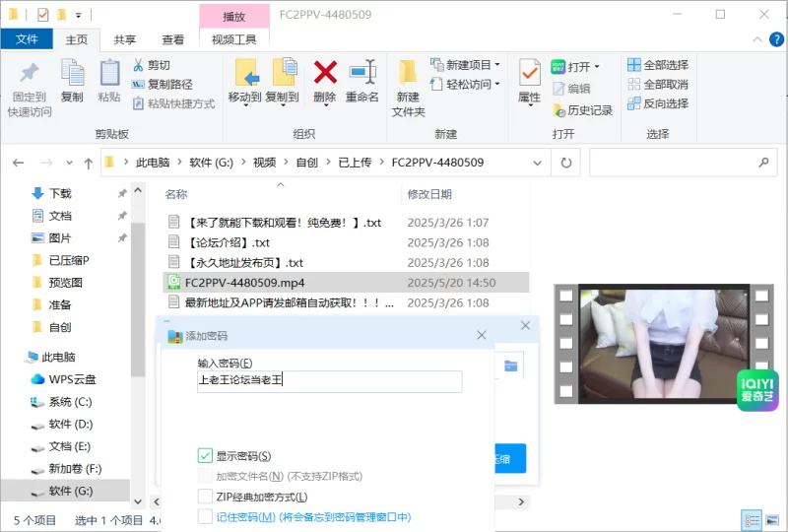Click Invert selection (反向选择)
The height and width of the screenshot is (532, 788).
[658, 103]
